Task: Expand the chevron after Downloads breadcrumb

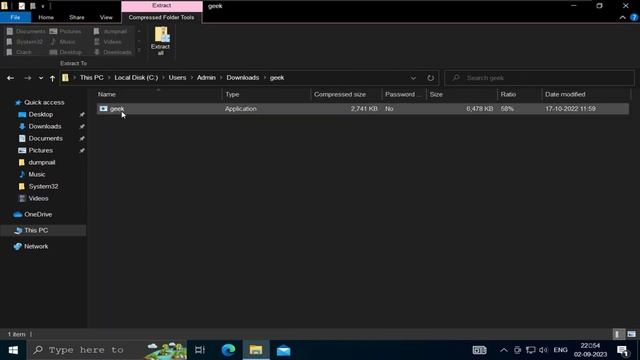Action: tap(264, 78)
